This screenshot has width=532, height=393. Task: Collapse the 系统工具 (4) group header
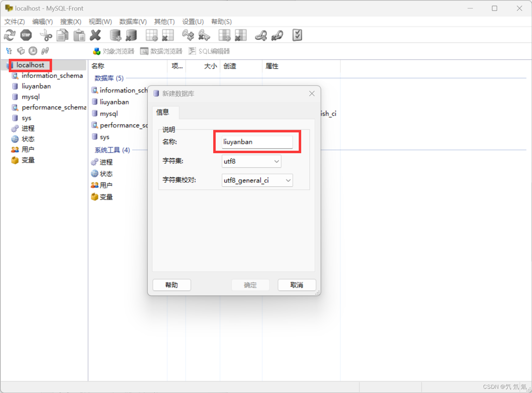pos(112,150)
